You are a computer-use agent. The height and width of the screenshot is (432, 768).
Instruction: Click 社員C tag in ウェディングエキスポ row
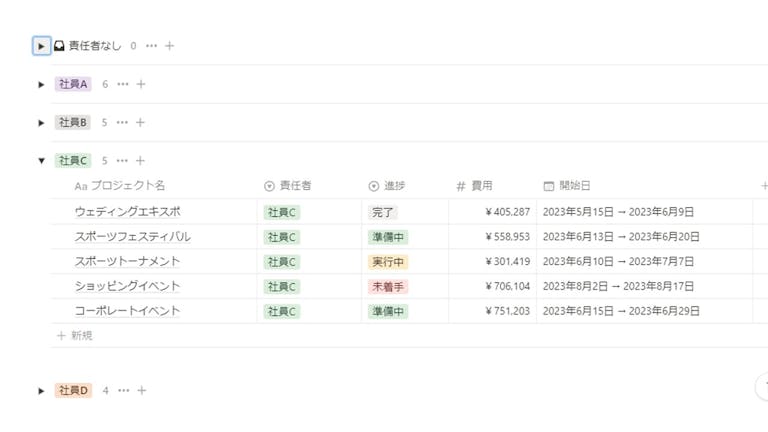pos(282,212)
